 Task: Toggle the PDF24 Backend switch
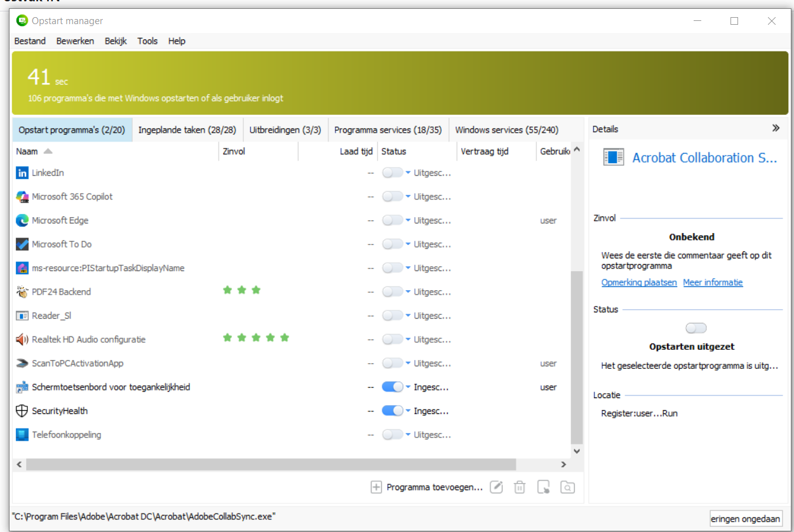[x=393, y=292]
